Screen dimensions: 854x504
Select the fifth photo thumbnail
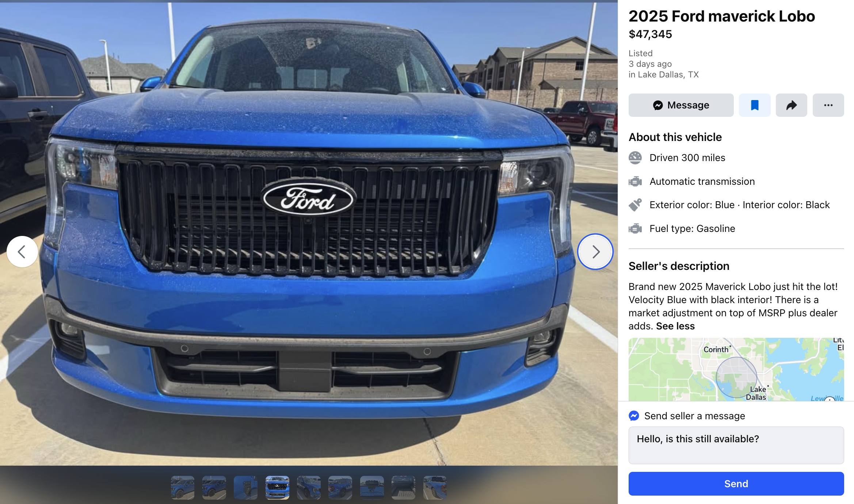pyautogui.click(x=309, y=488)
